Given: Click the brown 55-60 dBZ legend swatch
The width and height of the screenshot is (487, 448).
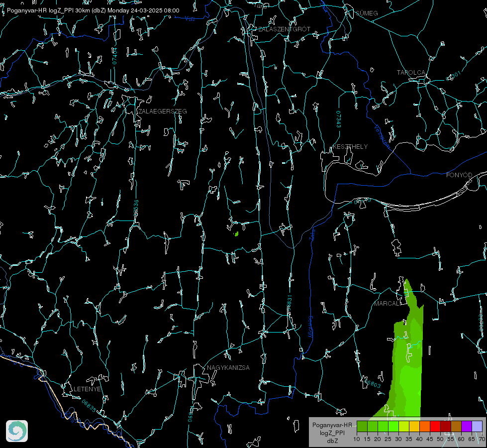Looking at the screenshot, I should (x=456, y=426).
